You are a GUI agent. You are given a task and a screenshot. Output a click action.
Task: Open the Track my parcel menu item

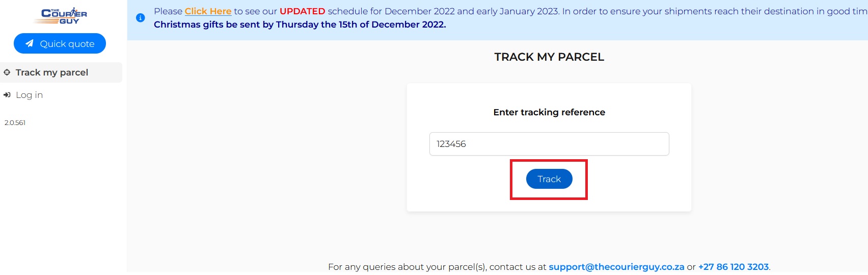[x=52, y=72]
